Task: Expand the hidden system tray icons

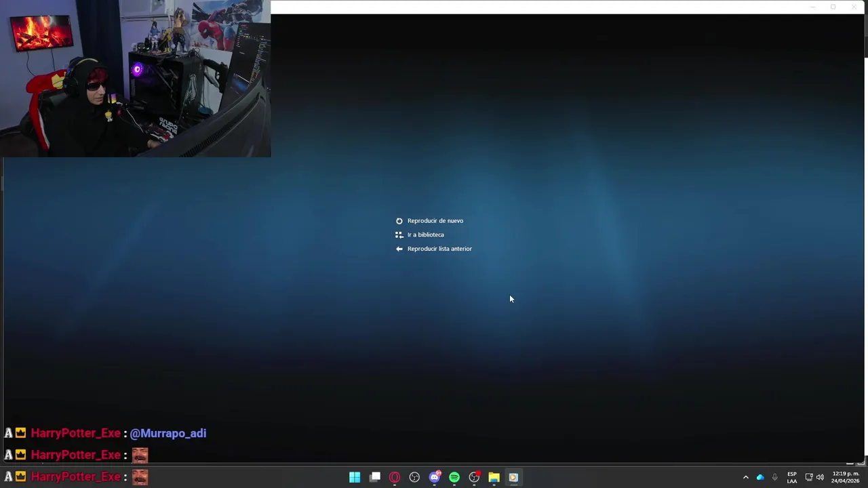Action: click(746, 477)
